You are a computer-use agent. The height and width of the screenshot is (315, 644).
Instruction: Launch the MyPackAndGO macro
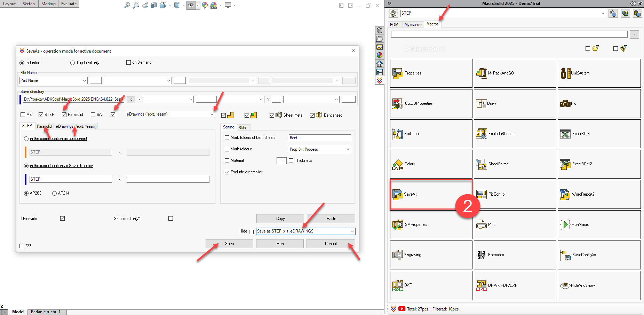click(515, 73)
